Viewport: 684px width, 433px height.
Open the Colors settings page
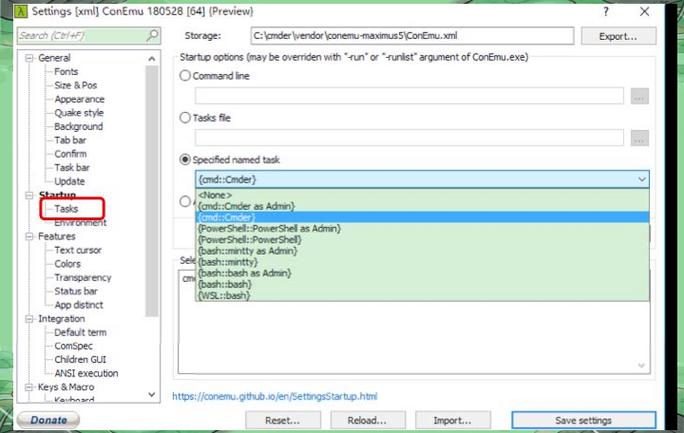click(67, 264)
